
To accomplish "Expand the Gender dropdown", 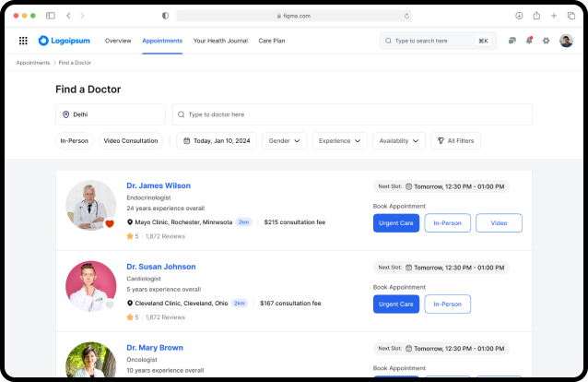I will [x=284, y=141].
